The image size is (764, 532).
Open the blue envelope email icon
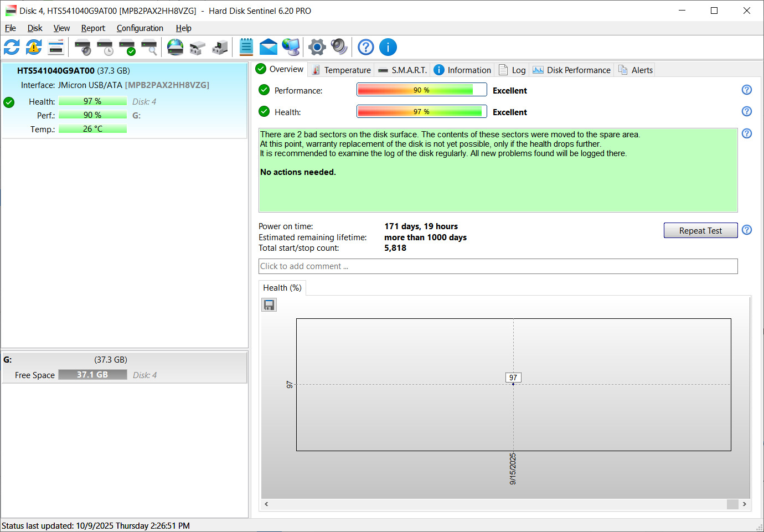coord(269,48)
